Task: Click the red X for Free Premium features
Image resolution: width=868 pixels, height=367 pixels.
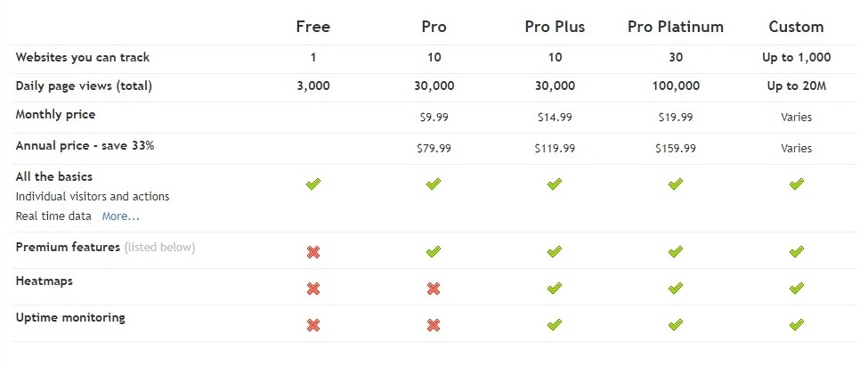Action: pos(312,252)
